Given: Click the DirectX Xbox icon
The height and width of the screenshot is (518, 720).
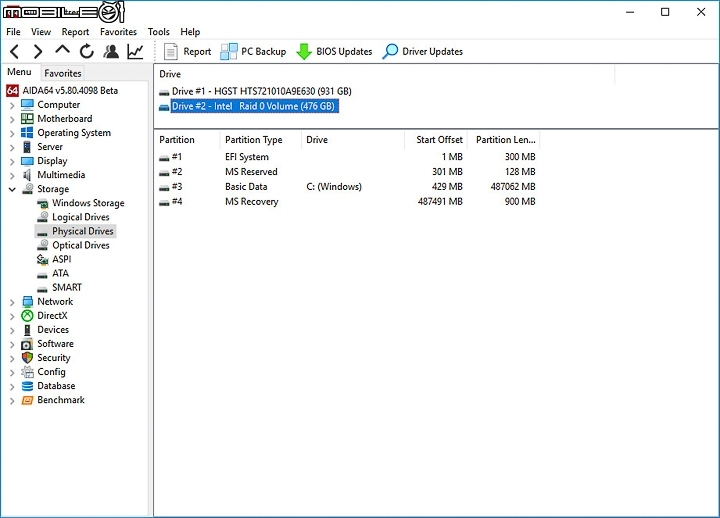Looking at the screenshot, I should coord(28,315).
